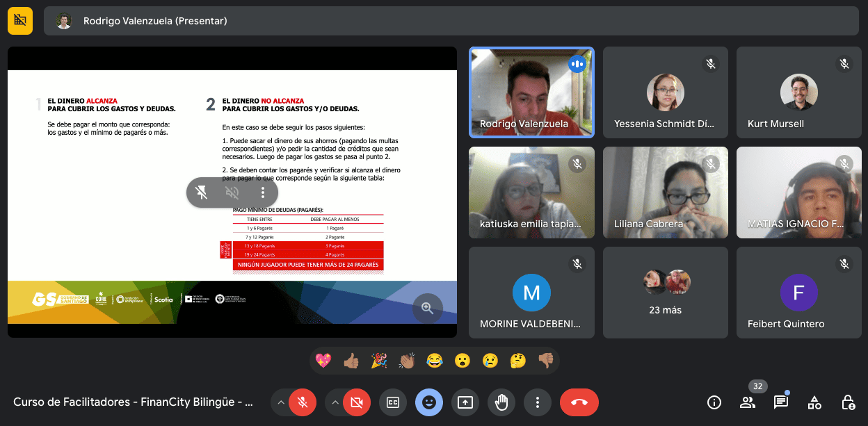
Task: Send the clapping hands reaction
Action: click(x=407, y=361)
